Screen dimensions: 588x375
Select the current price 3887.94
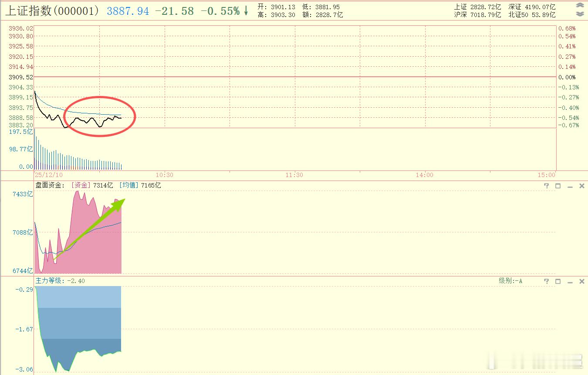click(x=128, y=11)
